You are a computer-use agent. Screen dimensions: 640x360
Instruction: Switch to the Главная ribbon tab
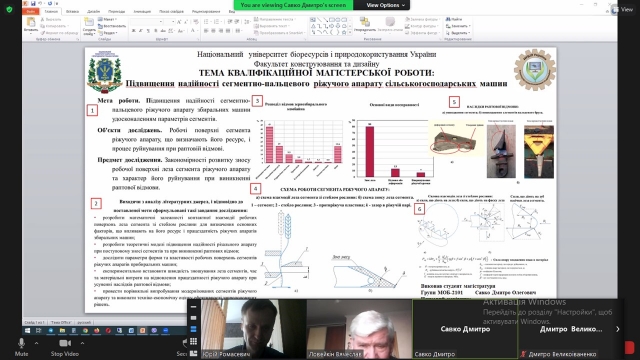click(x=51, y=11)
